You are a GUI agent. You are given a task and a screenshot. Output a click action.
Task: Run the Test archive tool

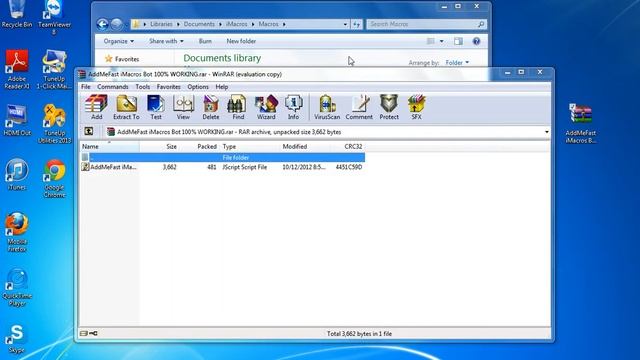click(x=156, y=107)
